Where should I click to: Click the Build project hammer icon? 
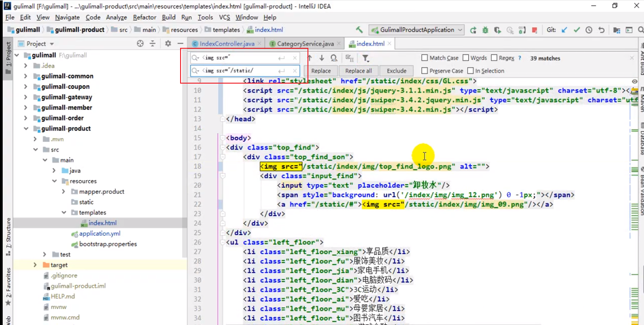(x=359, y=30)
